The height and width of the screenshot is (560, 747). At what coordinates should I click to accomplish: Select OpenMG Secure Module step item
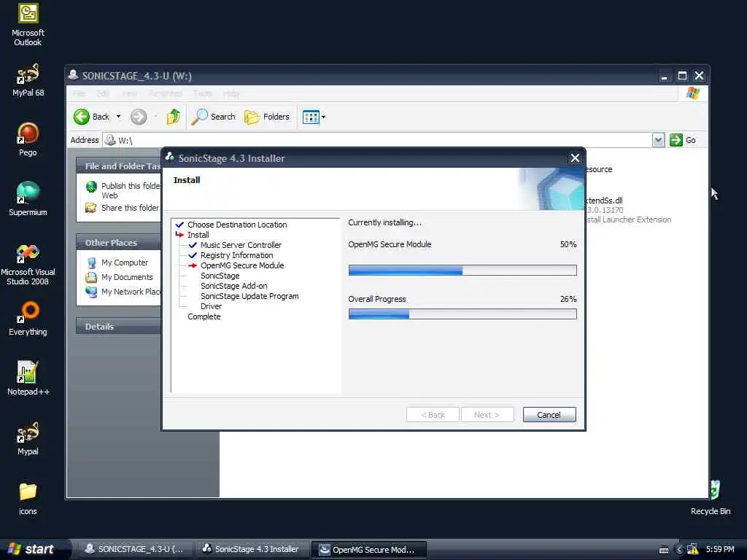point(242,265)
